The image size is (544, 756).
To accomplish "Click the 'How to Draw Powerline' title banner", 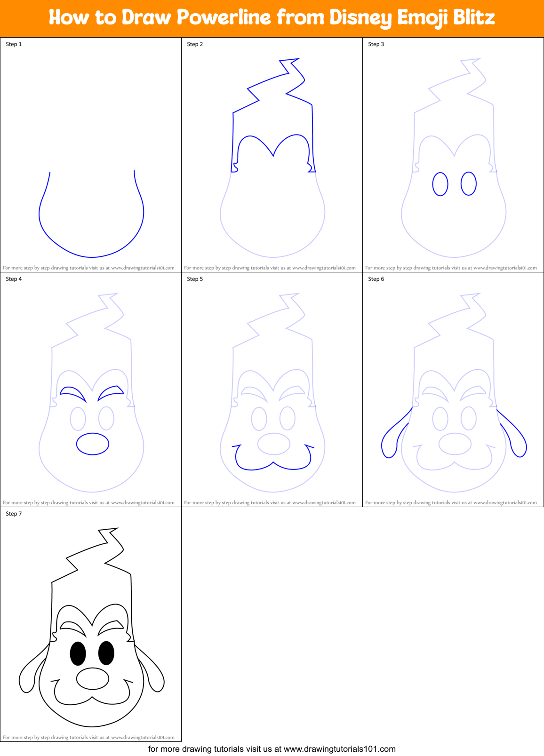I will click(272, 18).
